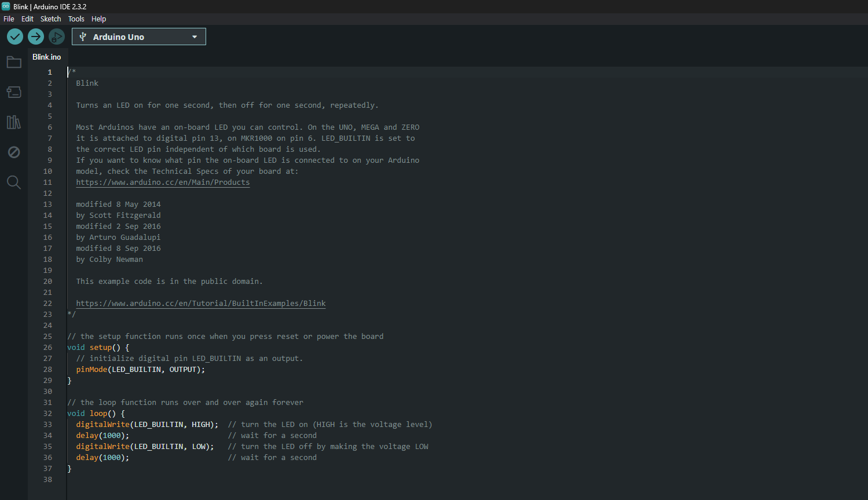The width and height of the screenshot is (868, 500).
Task: Click the Upload arrow button
Action: click(36, 37)
